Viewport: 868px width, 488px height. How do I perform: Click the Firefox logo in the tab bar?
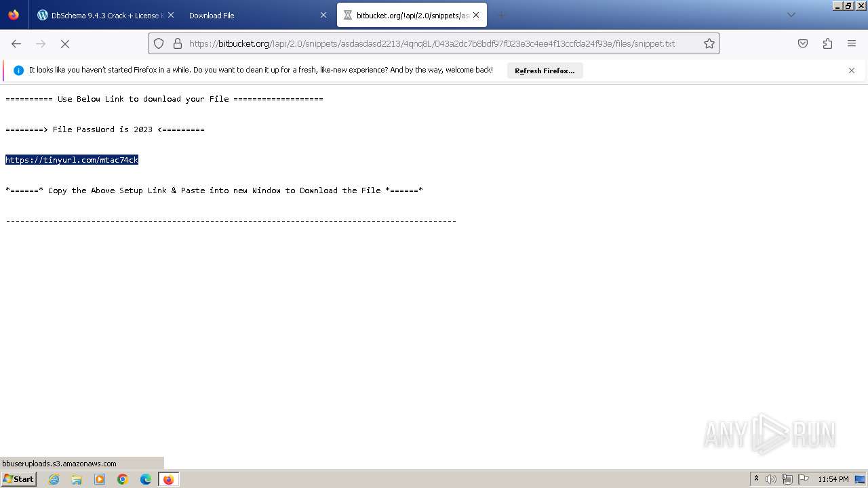[x=14, y=15]
